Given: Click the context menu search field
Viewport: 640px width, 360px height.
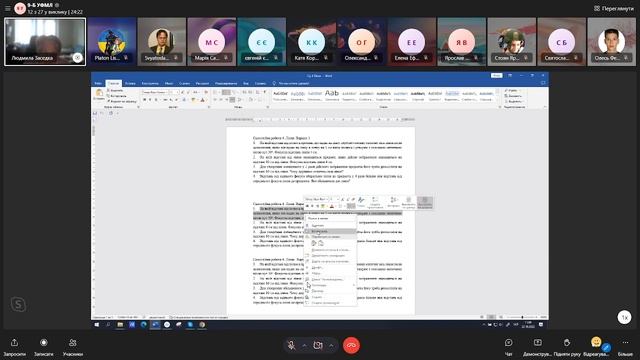Looking at the screenshot, I should (x=330, y=218).
